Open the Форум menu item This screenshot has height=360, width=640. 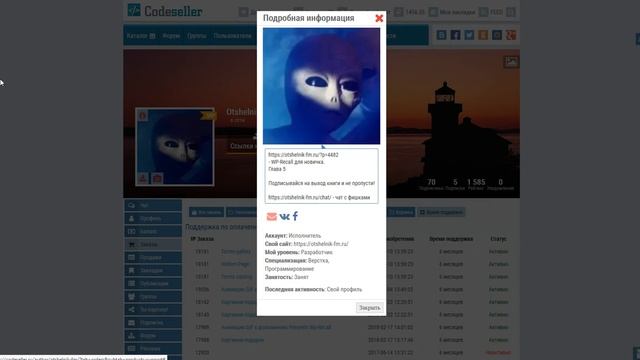171,36
